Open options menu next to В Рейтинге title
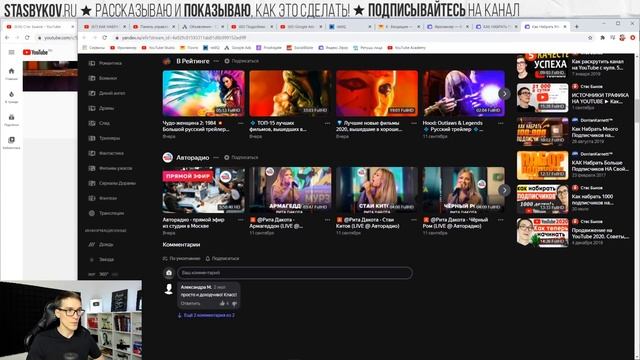 [216, 61]
